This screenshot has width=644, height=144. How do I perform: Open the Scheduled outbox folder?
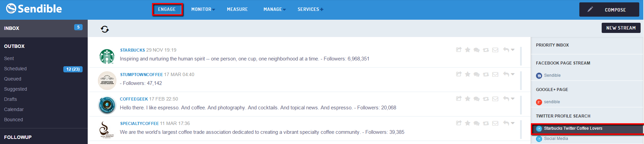tap(15, 69)
